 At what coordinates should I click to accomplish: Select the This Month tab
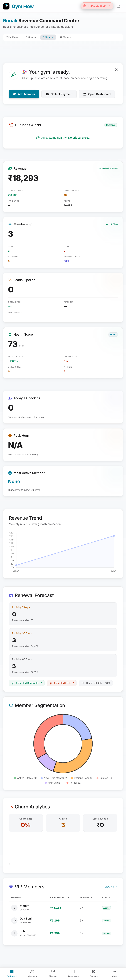tap(13, 37)
